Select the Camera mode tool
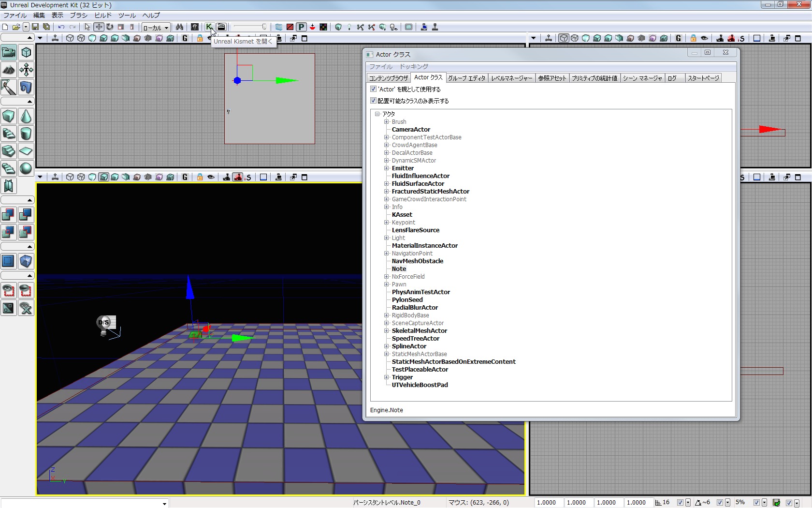The height and width of the screenshot is (508, 812). point(9,52)
